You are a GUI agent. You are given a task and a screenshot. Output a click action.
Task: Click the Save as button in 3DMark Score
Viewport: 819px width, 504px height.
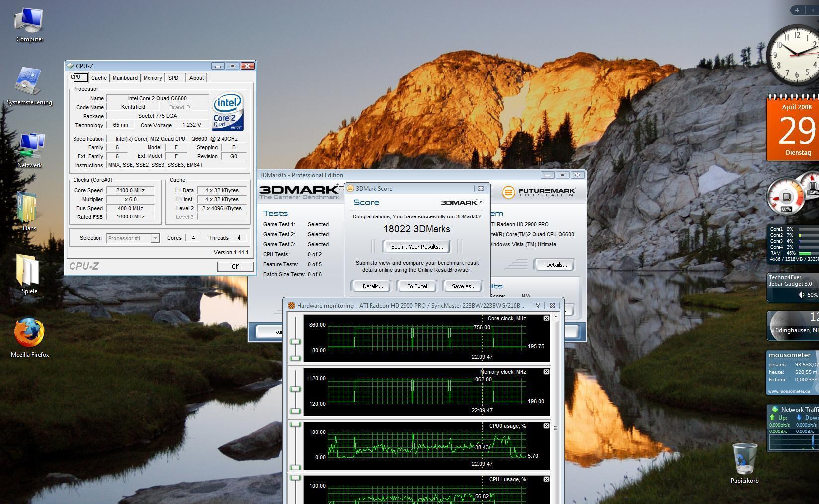pos(463,286)
